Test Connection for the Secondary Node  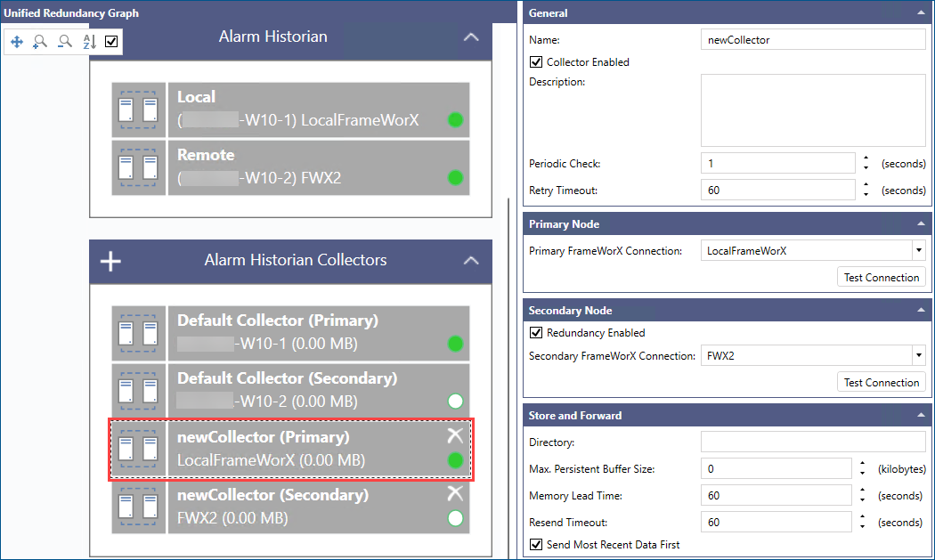click(x=881, y=383)
